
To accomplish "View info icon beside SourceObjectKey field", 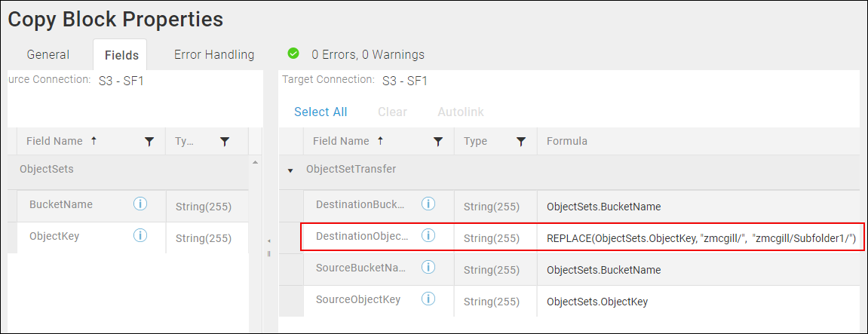I will click(428, 299).
